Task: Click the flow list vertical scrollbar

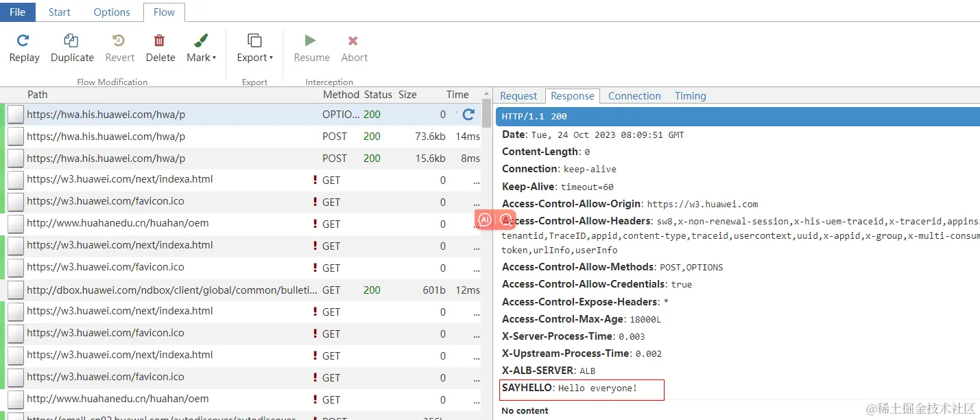Action: pos(486,113)
